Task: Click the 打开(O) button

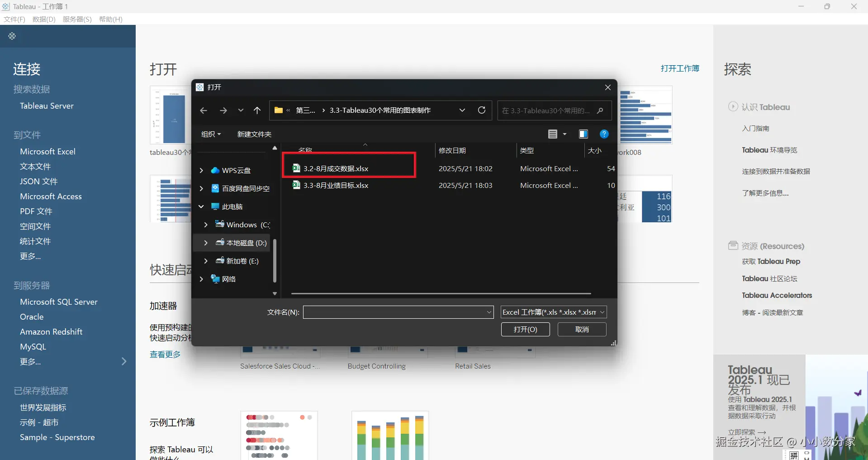Action: click(x=525, y=329)
